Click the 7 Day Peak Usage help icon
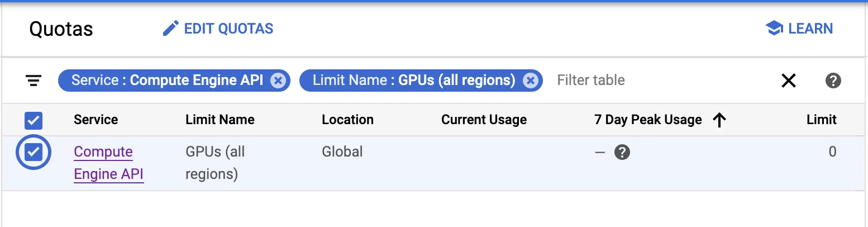The height and width of the screenshot is (227, 868). coord(622,152)
